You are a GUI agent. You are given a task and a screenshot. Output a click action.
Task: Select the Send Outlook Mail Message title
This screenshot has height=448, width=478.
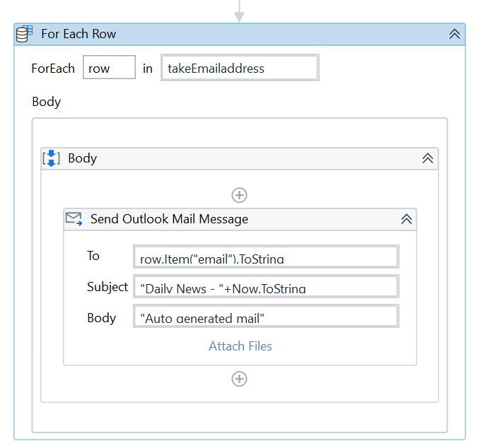169,219
